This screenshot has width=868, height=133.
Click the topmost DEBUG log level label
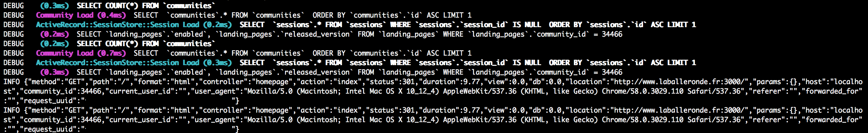[14, 6]
